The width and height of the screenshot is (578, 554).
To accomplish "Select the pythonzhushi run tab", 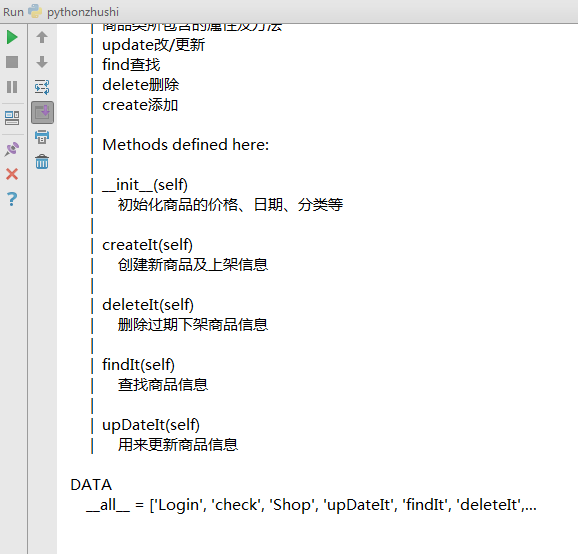I will [83, 12].
